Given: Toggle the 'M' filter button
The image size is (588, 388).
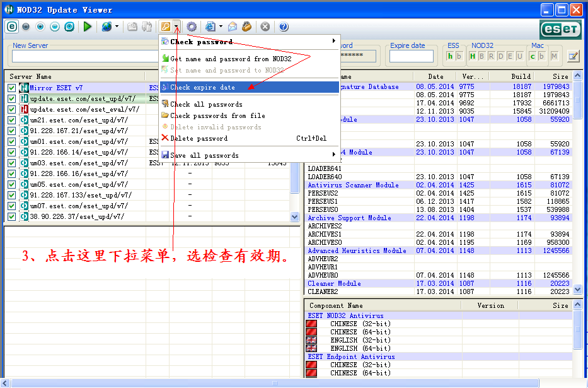Looking at the screenshot, I should click(554, 56).
